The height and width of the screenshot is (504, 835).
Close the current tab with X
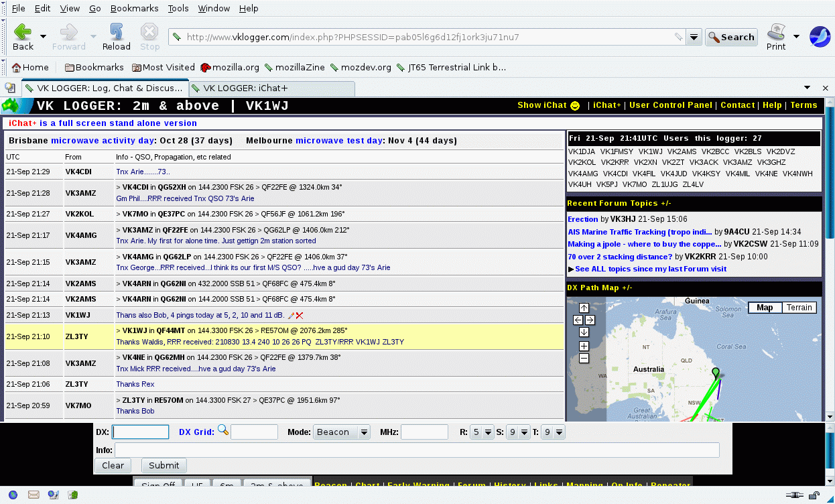coord(826,88)
